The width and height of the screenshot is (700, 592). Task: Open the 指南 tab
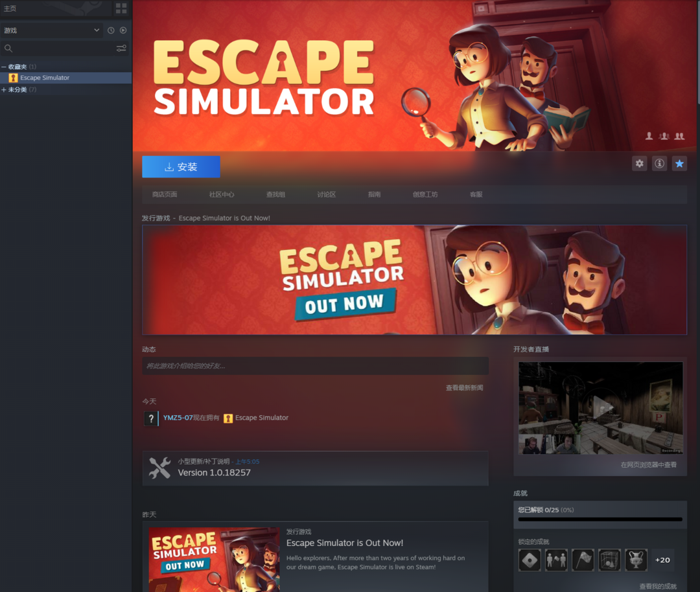(375, 194)
